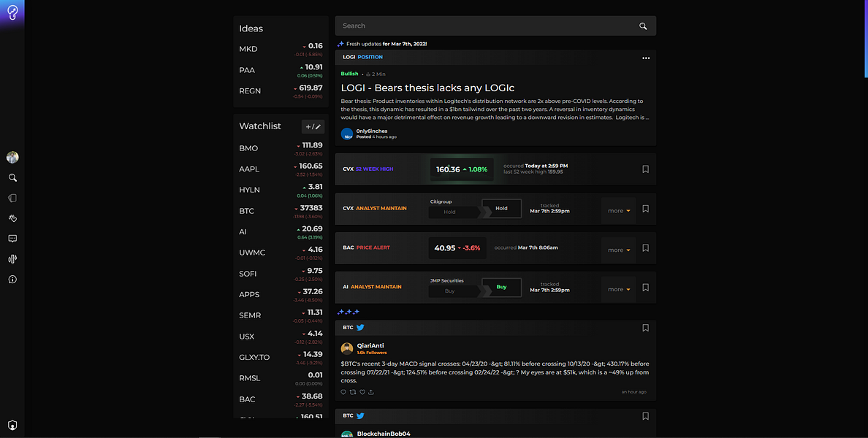
Task: Click the 0nly6inches author name
Action: click(371, 131)
